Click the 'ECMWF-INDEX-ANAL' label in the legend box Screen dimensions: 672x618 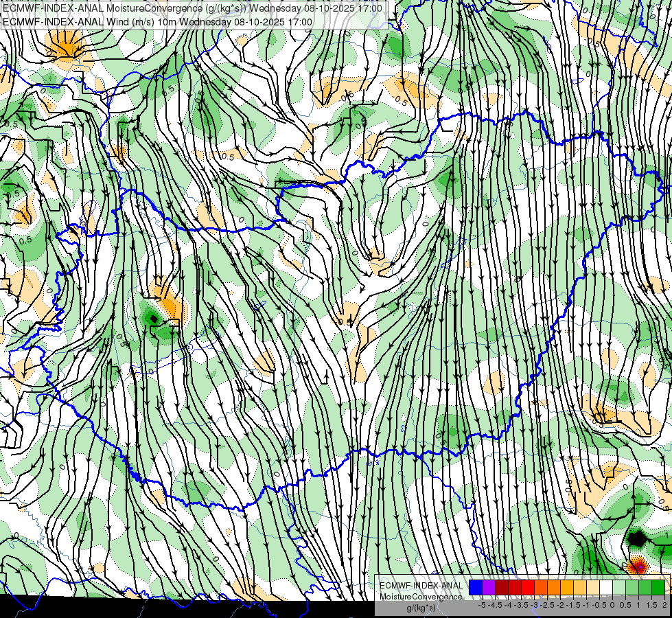(421, 586)
